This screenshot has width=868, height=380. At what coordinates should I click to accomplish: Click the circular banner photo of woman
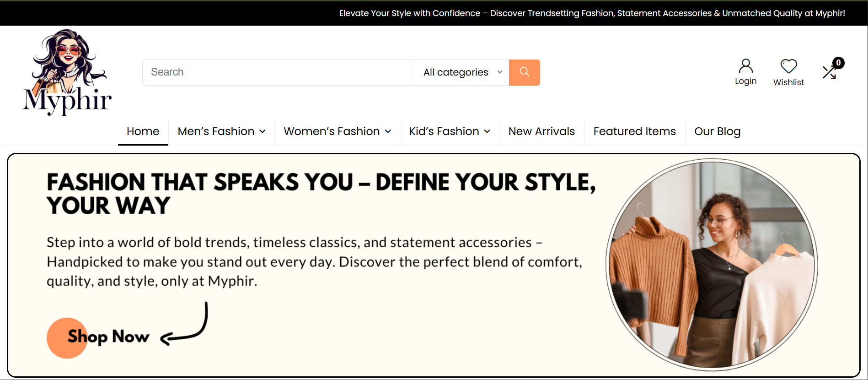[x=712, y=265]
